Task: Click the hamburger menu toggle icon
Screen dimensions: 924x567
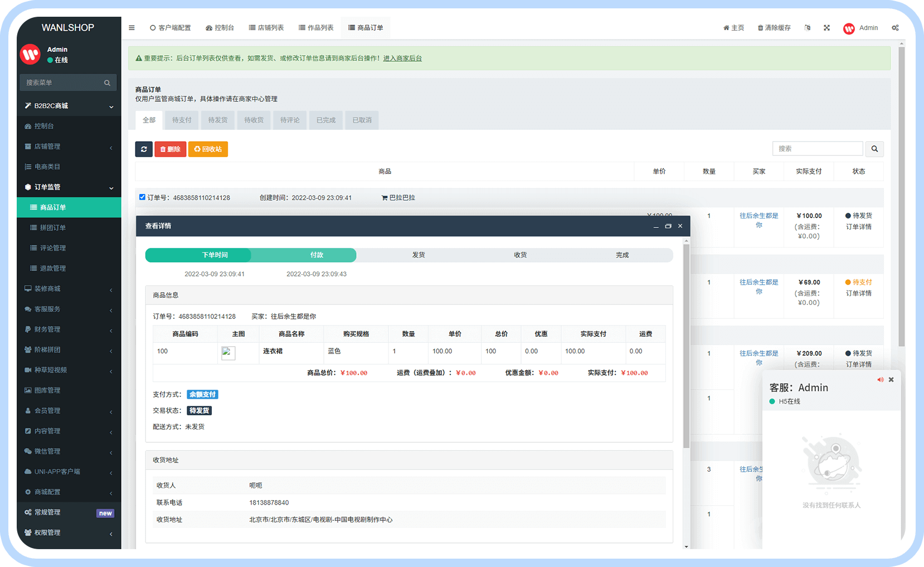Action: tap(132, 28)
